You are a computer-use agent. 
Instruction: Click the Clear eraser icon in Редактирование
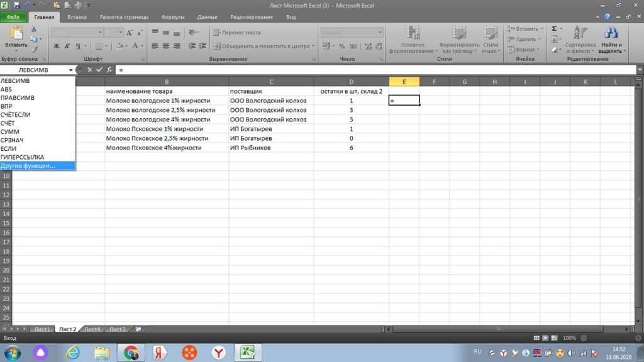click(x=555, y=50)
